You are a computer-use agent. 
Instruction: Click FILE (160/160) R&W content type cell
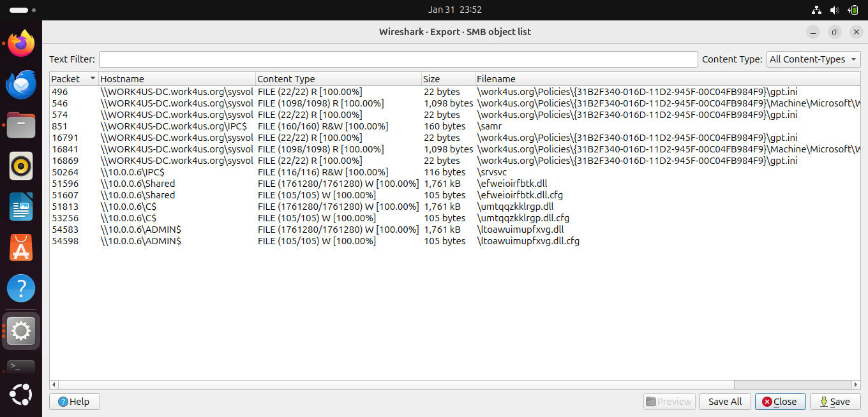tap(323, 126)
